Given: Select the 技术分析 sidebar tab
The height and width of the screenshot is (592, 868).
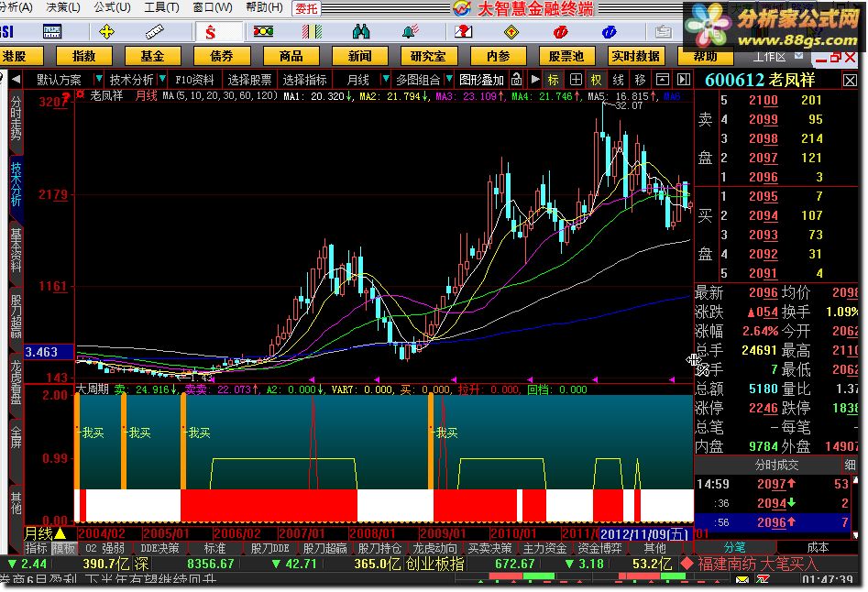Looking at the screenshot, I should pyautogui.click(x=16, y=183).
